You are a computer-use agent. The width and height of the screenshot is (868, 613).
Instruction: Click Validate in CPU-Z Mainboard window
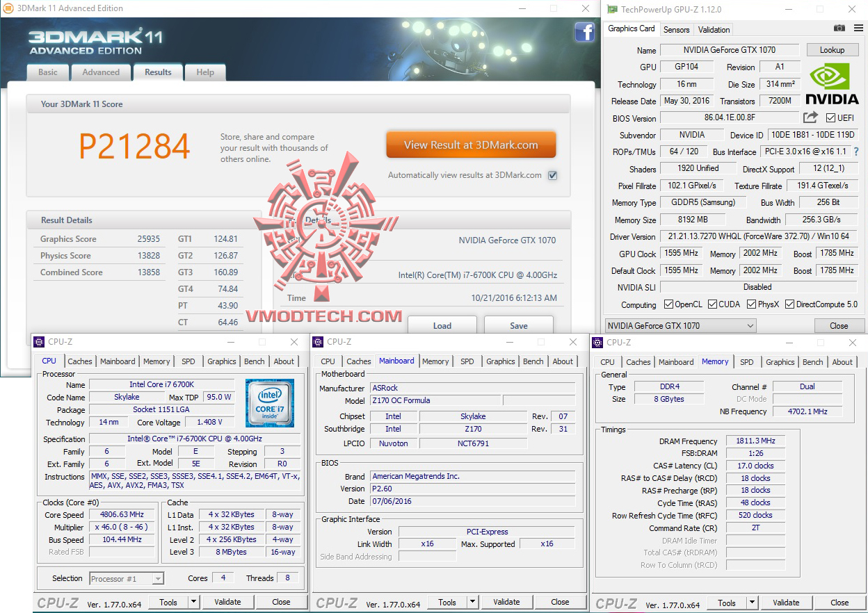506,602
